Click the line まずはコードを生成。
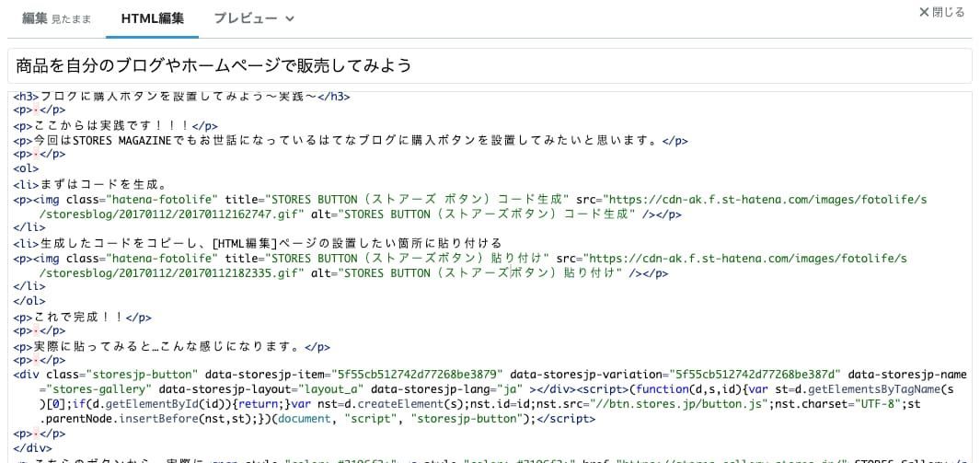Screen dimensions: 980x463 pyautogui.click(x=89, y=185)
